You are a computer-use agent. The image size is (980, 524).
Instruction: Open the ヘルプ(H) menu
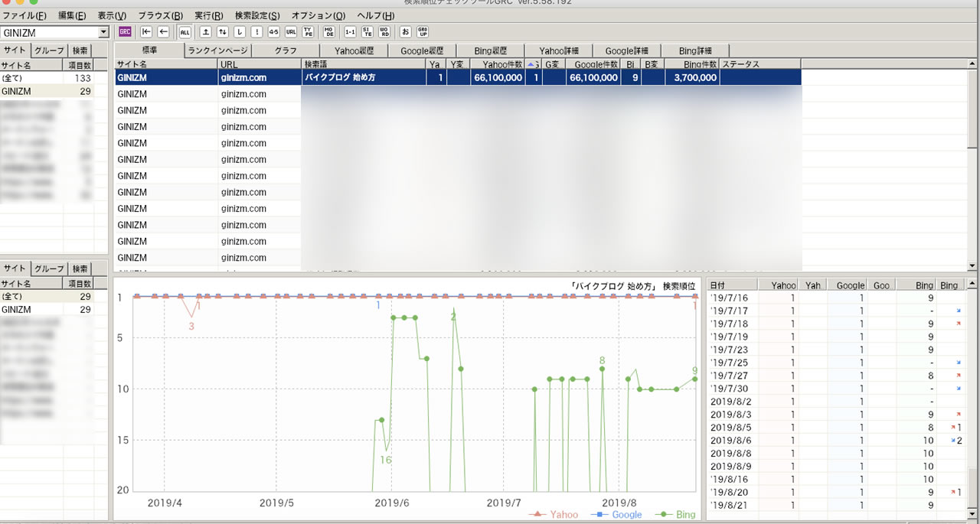point(376,15)
